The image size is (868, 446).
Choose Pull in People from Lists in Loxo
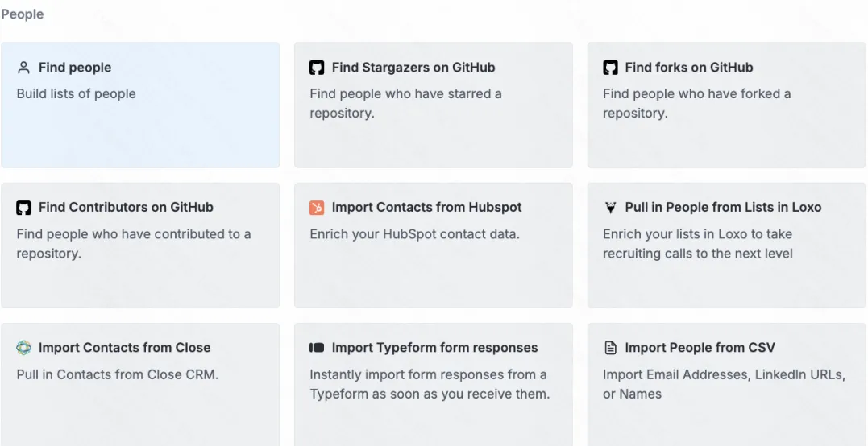click(723, 207)
